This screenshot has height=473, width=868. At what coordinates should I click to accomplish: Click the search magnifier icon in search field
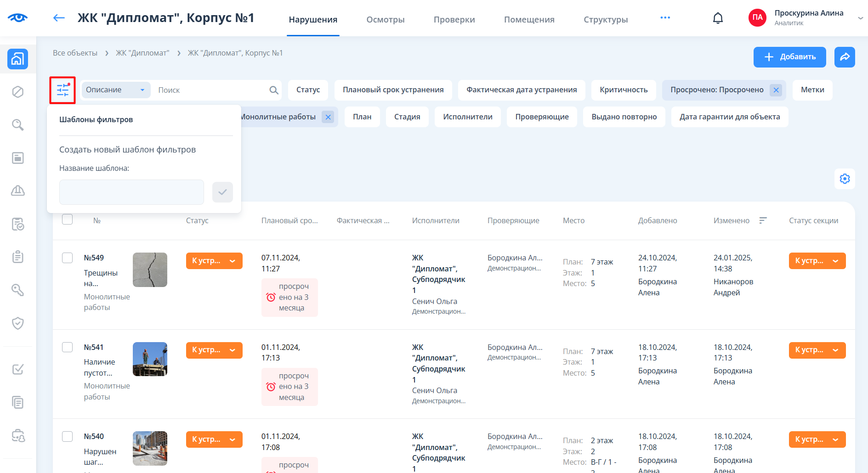(274, 90)
